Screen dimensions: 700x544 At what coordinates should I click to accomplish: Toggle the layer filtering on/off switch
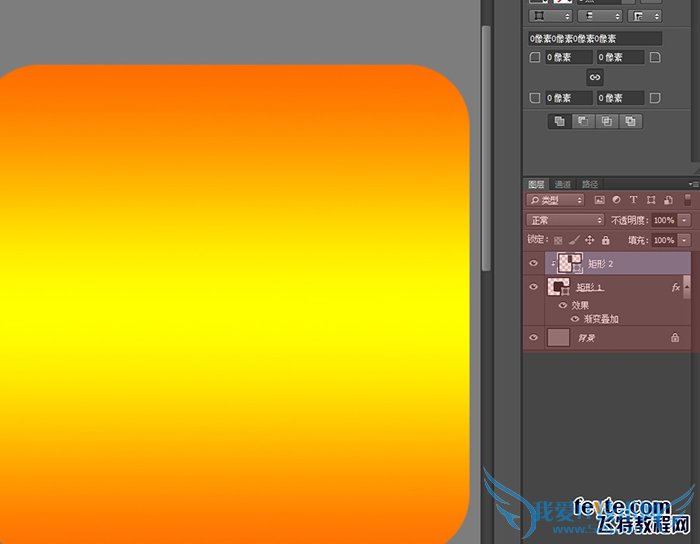(688, 199)
